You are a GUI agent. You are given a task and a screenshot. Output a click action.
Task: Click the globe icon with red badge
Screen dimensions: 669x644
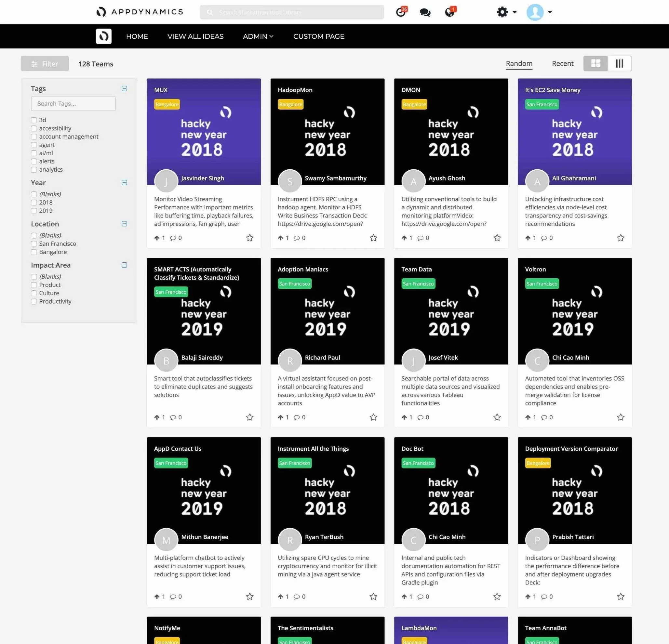coord(450,12)
